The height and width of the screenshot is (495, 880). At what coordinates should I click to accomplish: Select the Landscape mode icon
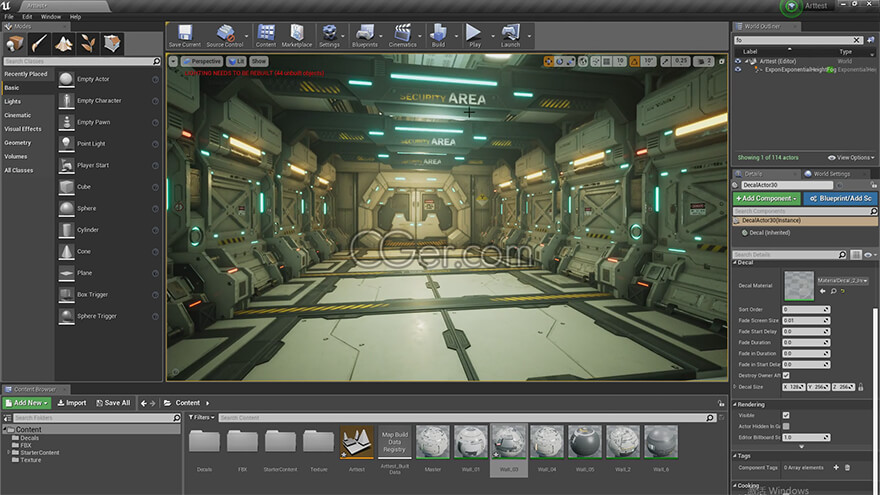click(63, 43)
